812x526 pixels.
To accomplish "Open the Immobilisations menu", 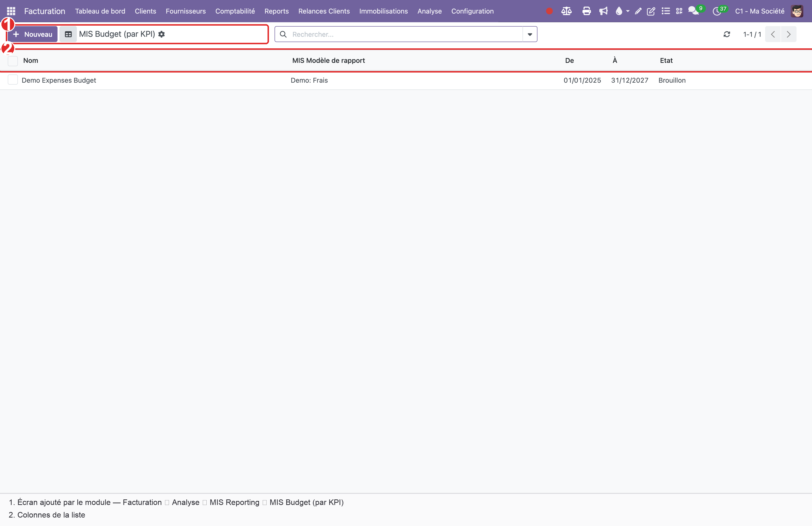I will (384, 11).
